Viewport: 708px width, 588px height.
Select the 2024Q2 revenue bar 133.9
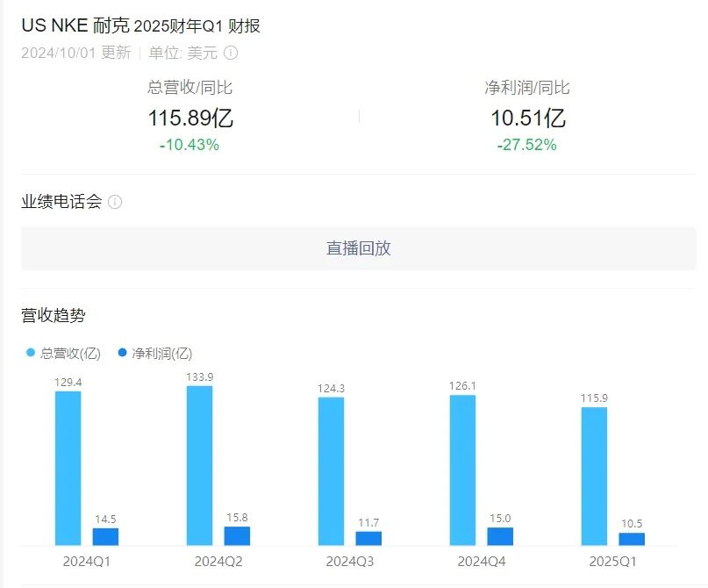199,466
